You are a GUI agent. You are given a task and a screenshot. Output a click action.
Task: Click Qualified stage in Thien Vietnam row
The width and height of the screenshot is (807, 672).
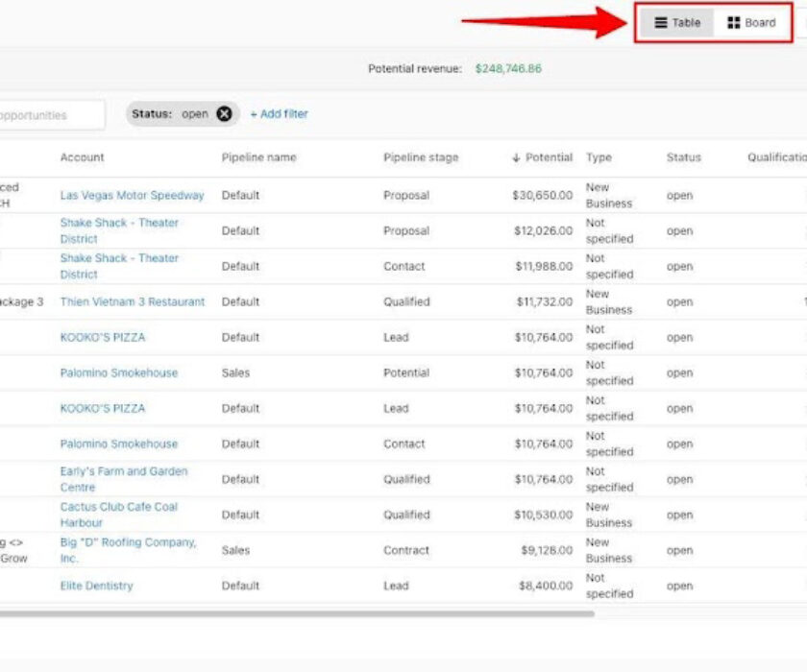406,301
